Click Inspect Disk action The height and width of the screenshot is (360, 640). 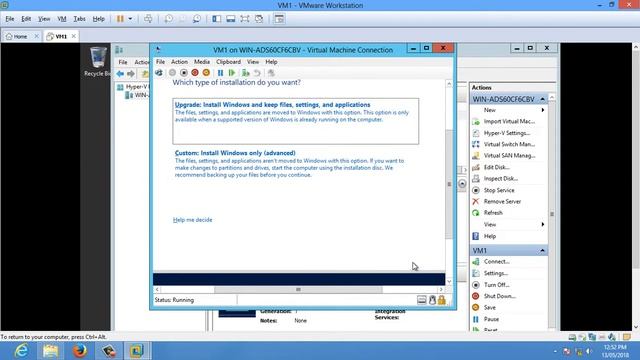click(500, 178)
